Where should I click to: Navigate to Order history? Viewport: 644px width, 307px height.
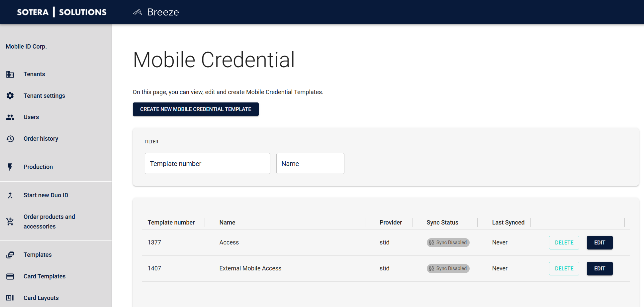[x=41, y=139]
